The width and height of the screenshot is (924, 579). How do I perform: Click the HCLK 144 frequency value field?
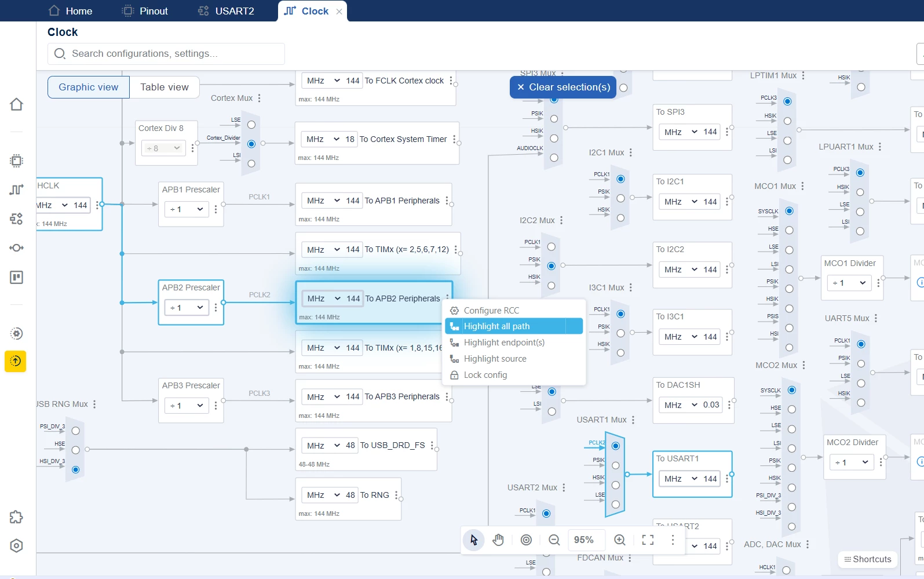(x=81, y=205)
